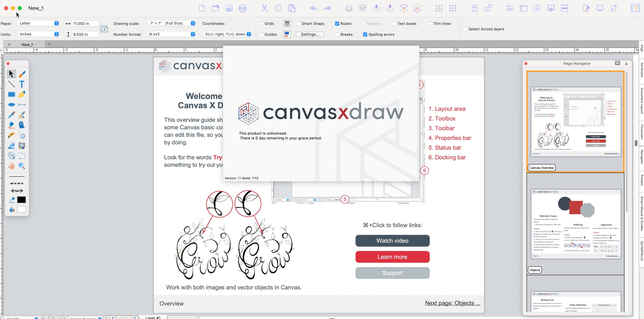Select the Paintbrush tool in toolbox
The image size is (644, 319).
[x=22, y=74]
